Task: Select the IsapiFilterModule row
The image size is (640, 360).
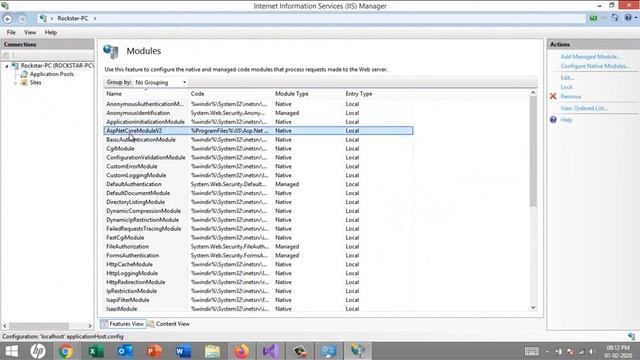Action: (x=258, y=300)
